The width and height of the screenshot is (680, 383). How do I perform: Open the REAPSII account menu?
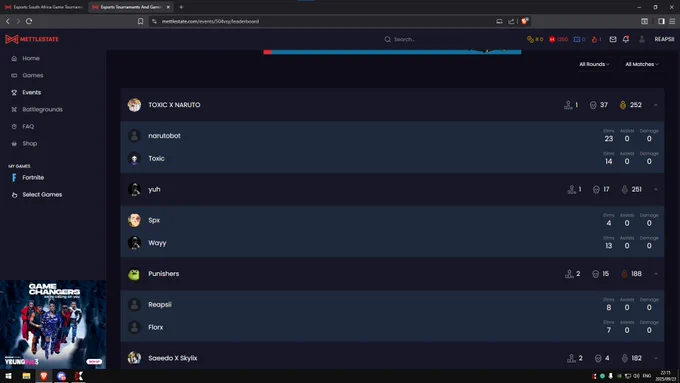coord(664,39)
